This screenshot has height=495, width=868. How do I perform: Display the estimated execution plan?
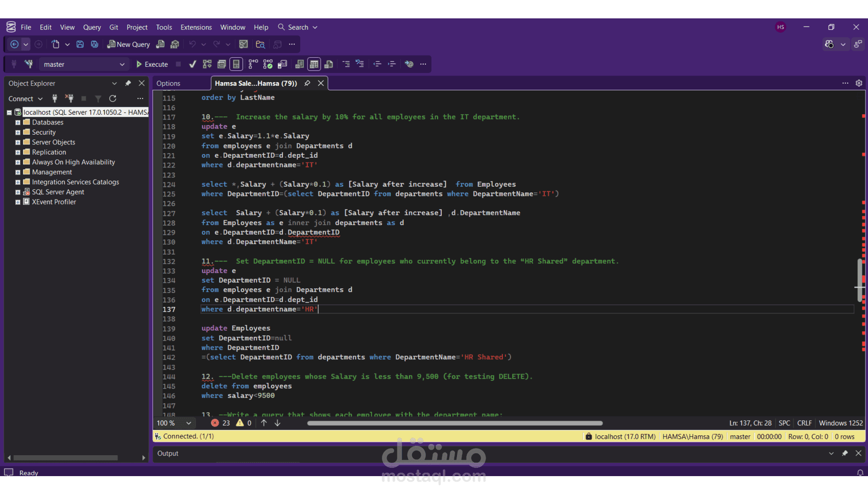(x=207, y=64)
